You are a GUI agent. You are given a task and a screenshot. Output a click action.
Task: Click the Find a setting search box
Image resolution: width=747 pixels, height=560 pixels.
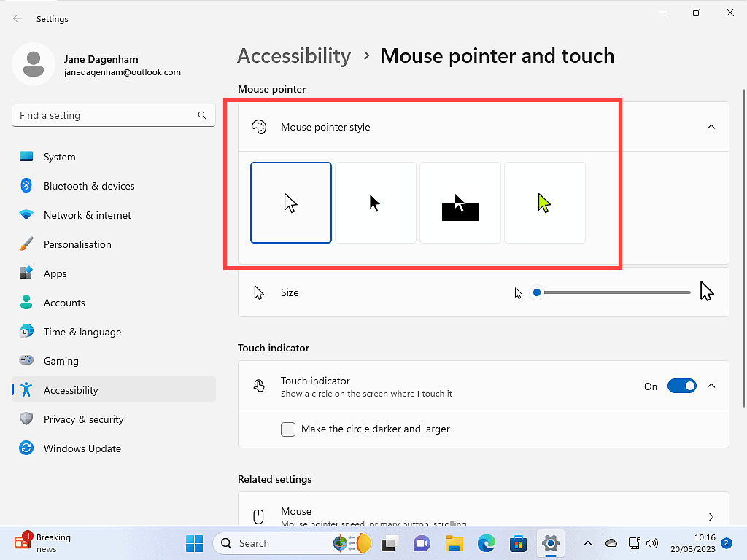(x=106, y=115)
